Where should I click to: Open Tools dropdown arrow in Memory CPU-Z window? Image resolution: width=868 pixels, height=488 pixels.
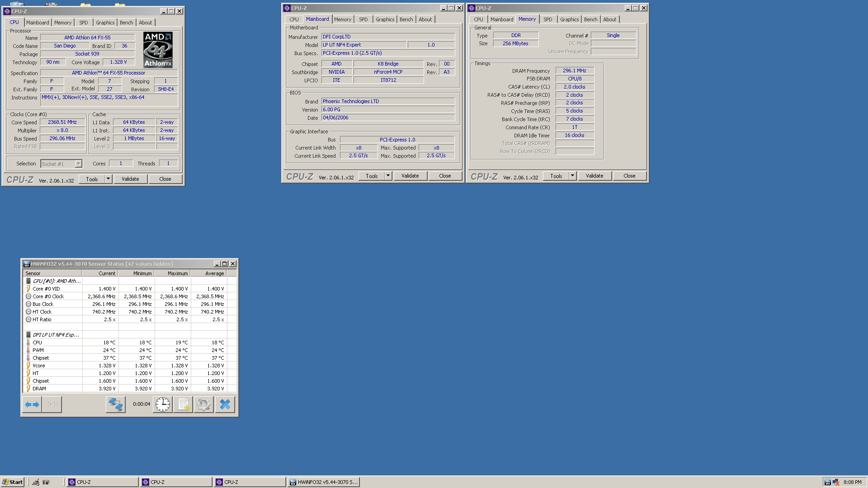pos(572,176)
